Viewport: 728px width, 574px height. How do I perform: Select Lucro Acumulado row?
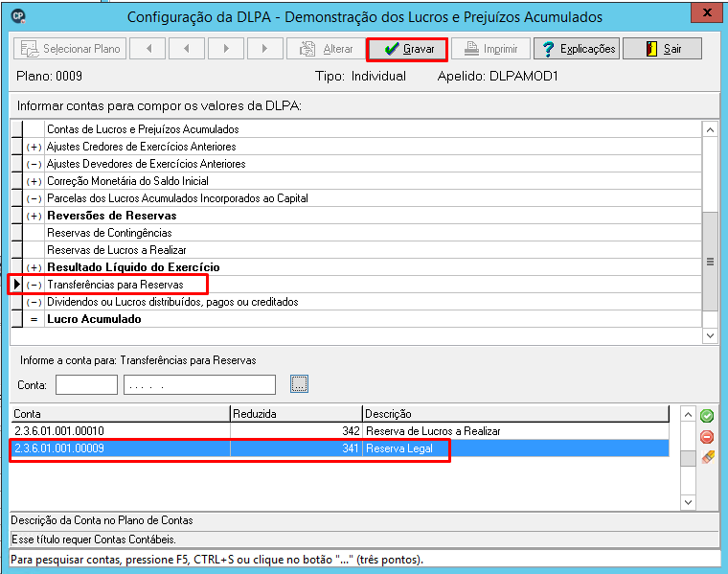[356, 319]
